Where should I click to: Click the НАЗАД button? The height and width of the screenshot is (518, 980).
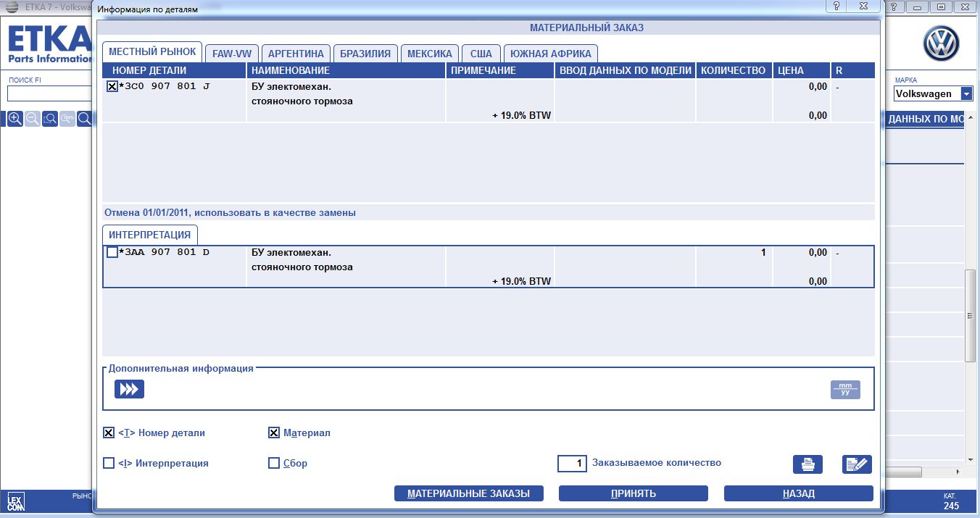[x=798, y=493]
